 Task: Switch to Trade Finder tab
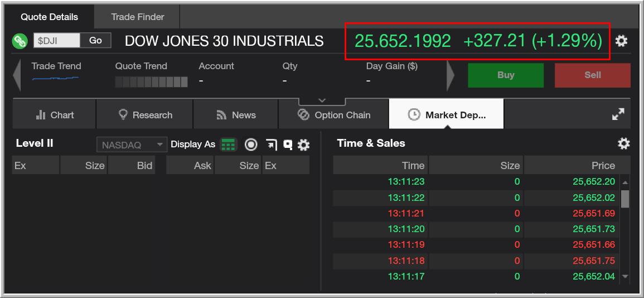point(138,17)
